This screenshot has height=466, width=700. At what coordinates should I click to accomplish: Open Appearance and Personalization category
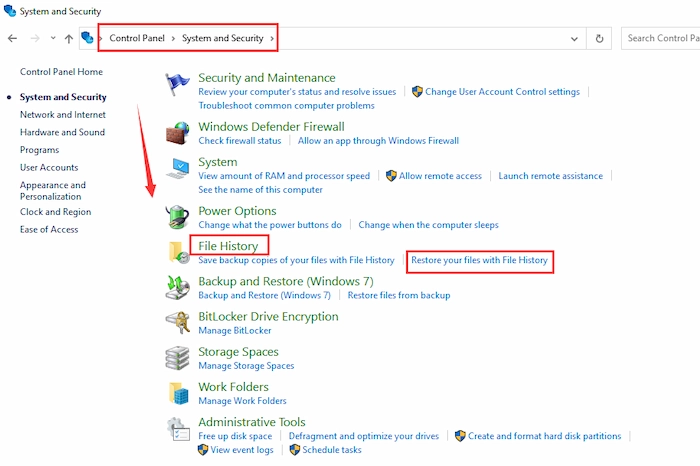pyautogui.click(x=53, y=191)
